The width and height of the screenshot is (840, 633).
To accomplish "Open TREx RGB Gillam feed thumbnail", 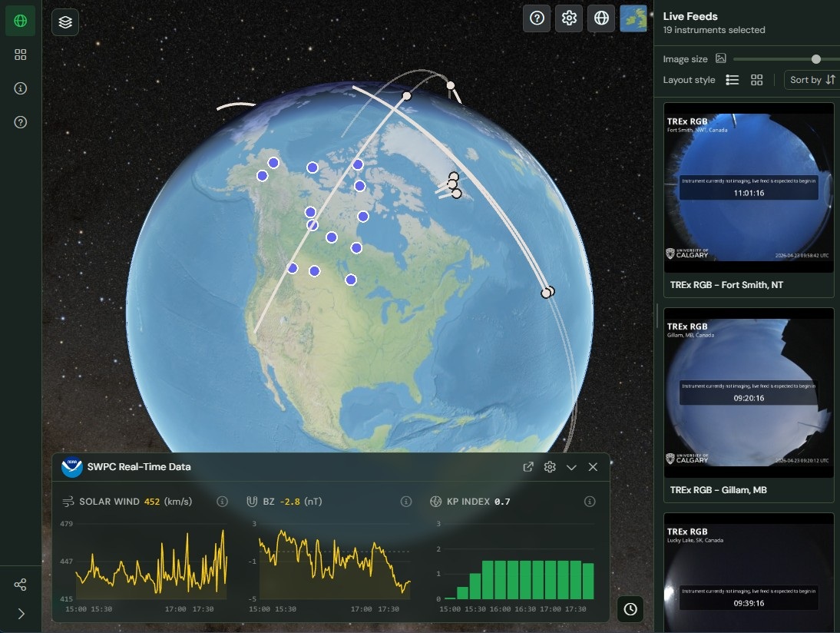I will tap(749, 393).
